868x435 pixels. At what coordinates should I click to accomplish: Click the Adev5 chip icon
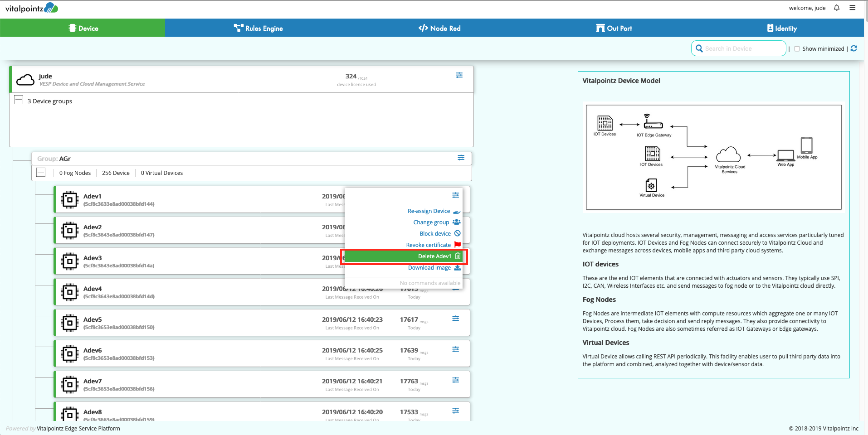click(70, 323)
